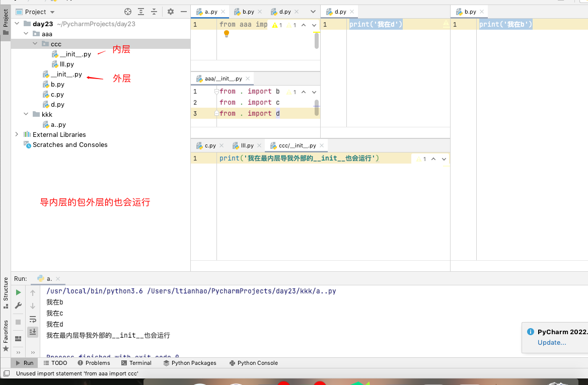Toggle code fold marker on line 1 of aaa/__init__.py
This screenshot has width=588, height=385.
(216, 91)
